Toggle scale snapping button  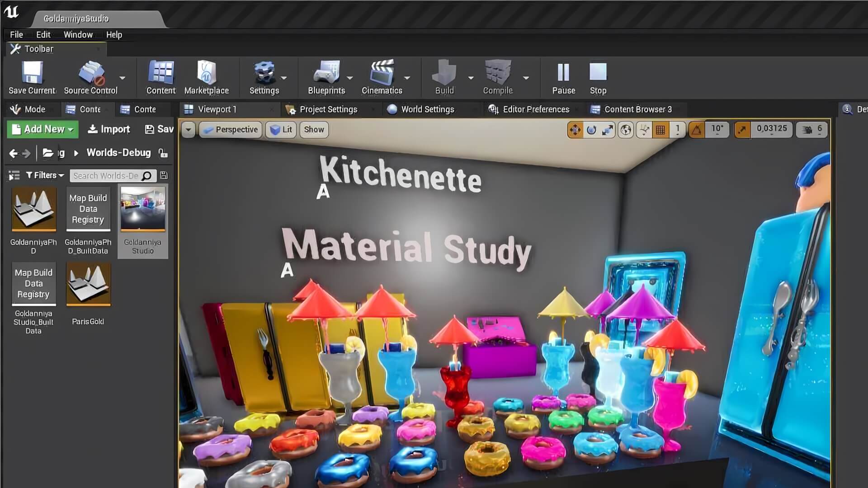pos(742,130)
